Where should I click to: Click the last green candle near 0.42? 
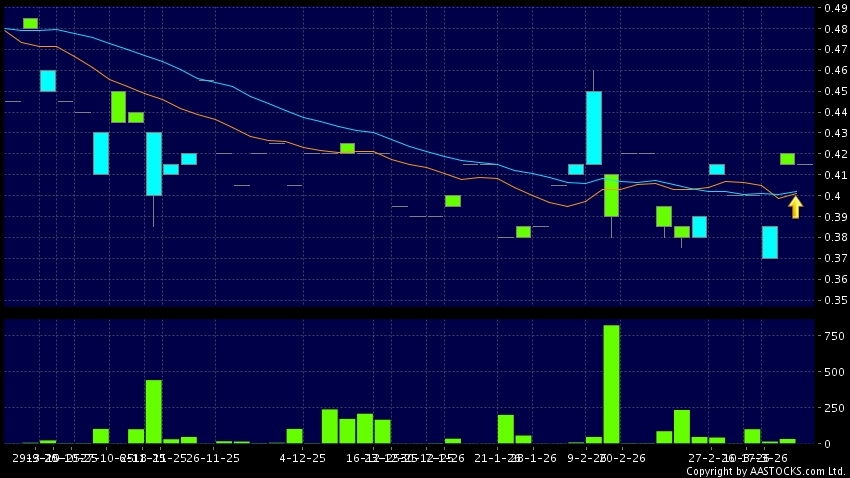(787, 159)
